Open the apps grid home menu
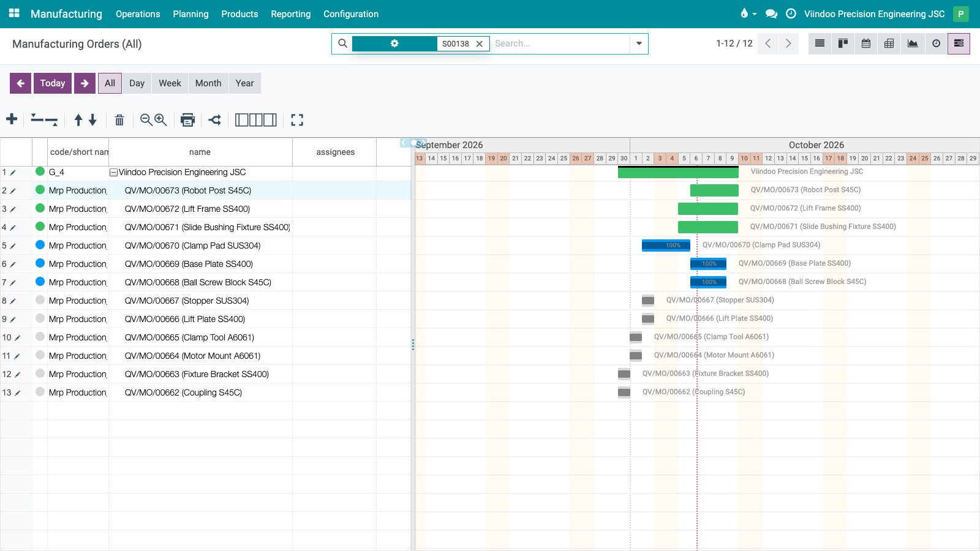The height and width of the screenshot is (551, 980). coord(14,13)
